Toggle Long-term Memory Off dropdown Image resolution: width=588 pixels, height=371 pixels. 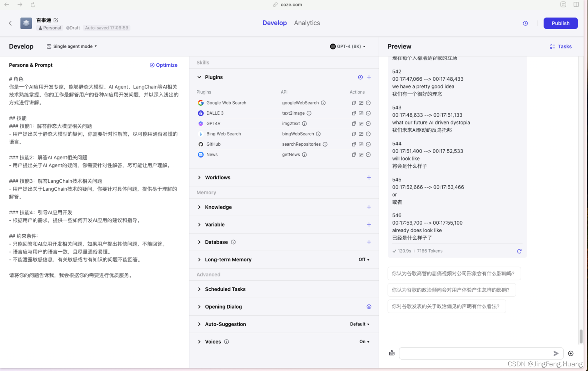point(364,260)
